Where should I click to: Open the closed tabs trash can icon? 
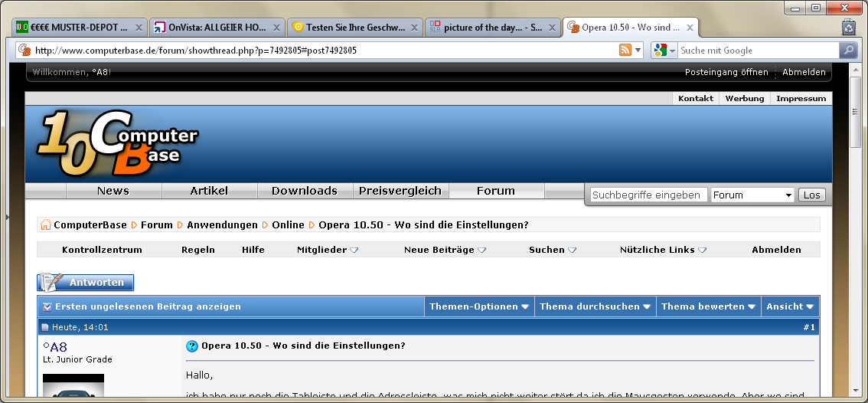click(849, 27)
